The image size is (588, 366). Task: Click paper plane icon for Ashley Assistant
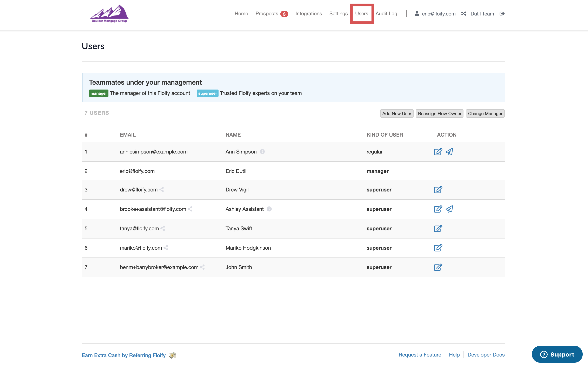[449, 209]
